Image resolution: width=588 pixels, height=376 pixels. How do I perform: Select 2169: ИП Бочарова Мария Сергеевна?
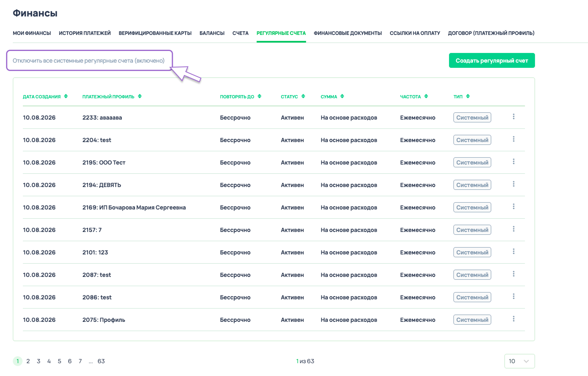tap(134, 207)
